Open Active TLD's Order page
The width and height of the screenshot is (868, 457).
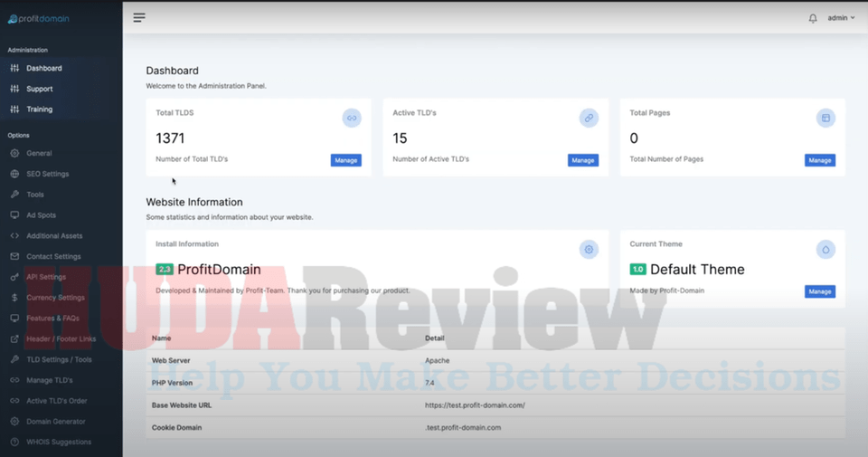pyautogui.click(x=56, y=401)
